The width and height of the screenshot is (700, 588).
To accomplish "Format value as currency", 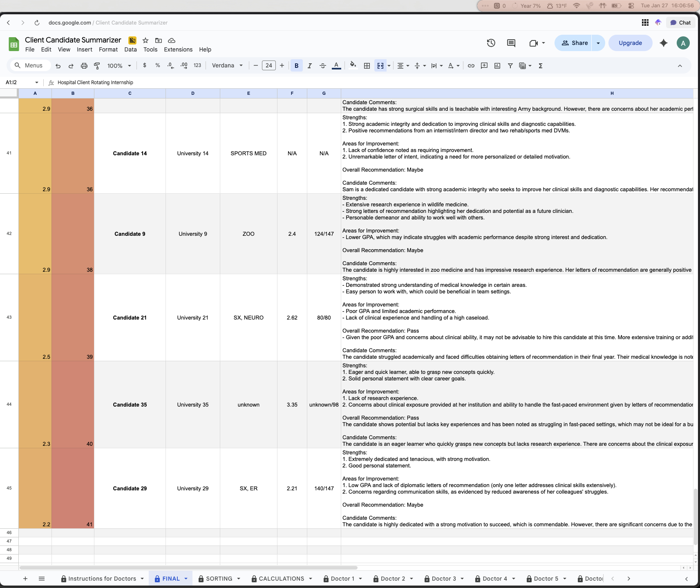I will [x=145, y=65].
